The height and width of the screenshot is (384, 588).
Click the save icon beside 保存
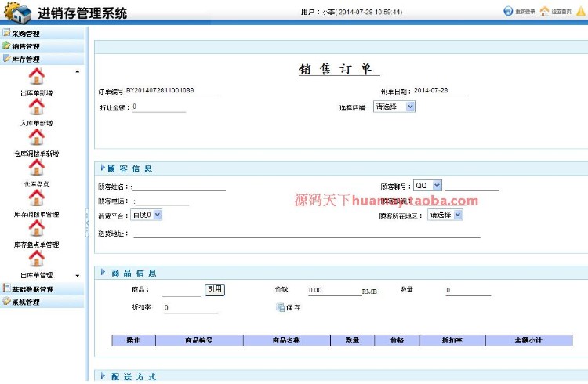pos(280,307)
